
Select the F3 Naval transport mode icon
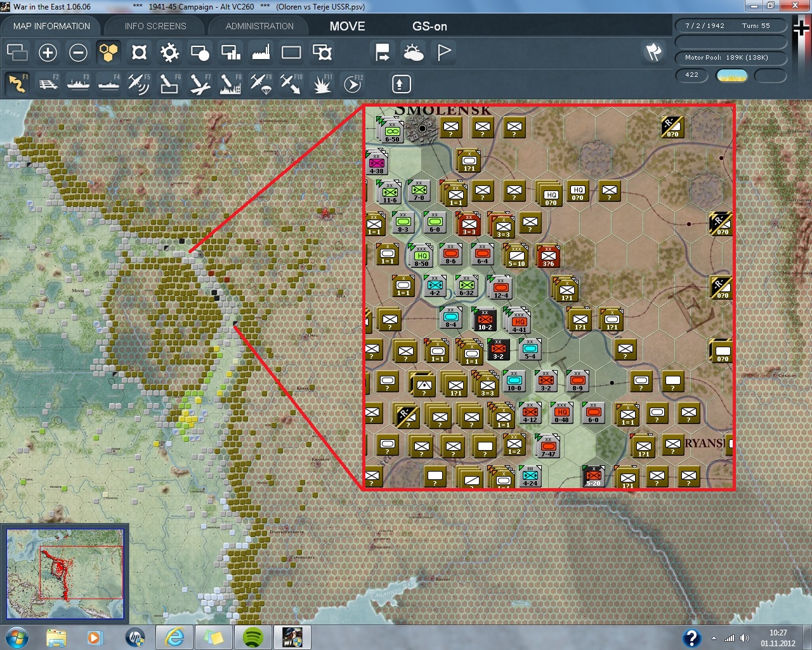[78, 84]
